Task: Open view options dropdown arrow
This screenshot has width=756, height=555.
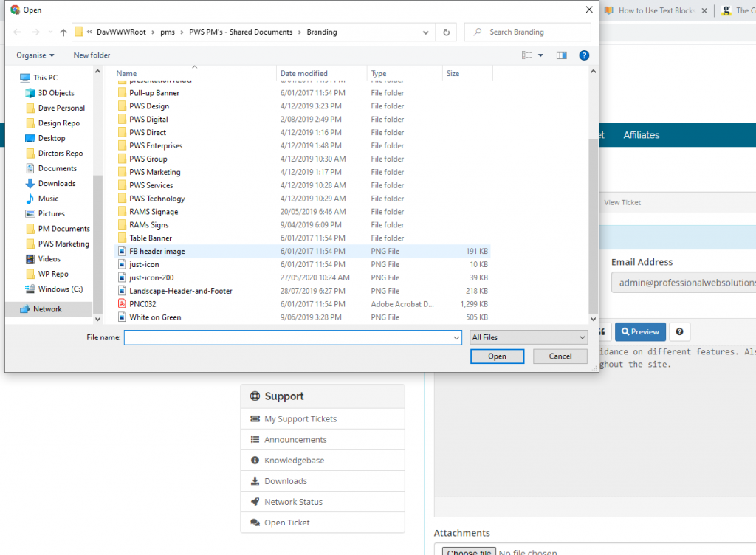Action: 540,55
